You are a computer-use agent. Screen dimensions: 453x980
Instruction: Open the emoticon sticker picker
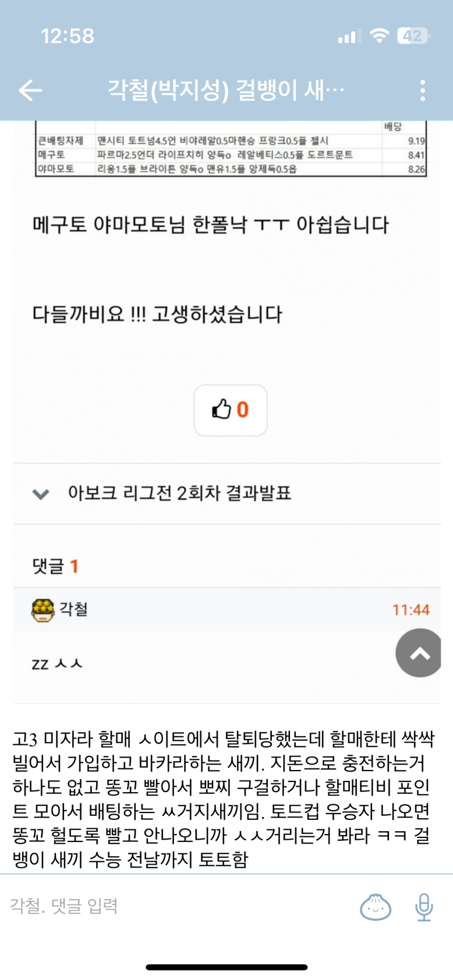click(375, 907)
